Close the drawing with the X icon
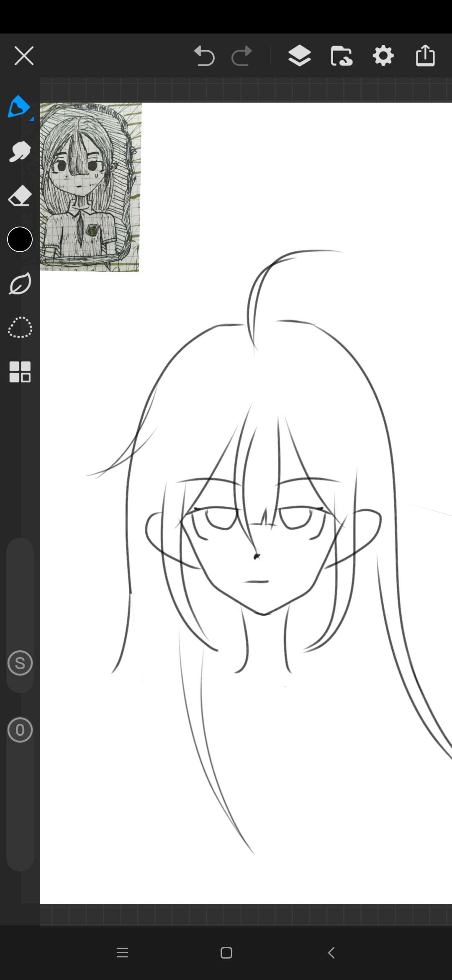 pos(24,56)
